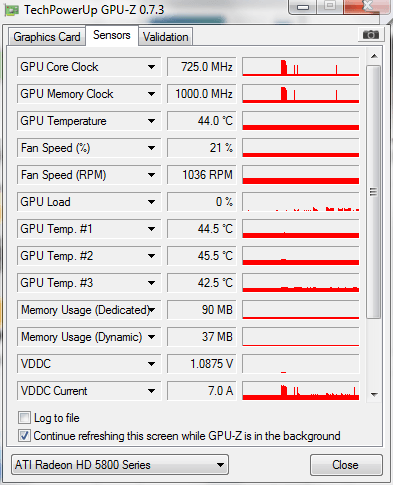Click the scroll down arrow
393x485 pixels.
(x=374, y=395)
